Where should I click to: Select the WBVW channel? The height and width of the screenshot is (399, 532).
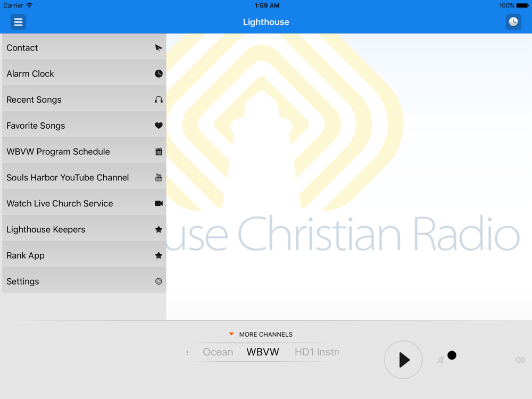(x=263, y=352)
